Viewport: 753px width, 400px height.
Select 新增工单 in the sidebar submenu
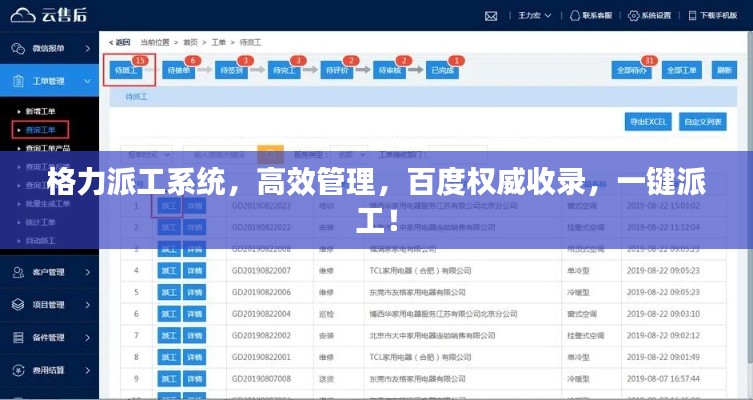pyautogui.click(x=40, y=111)
